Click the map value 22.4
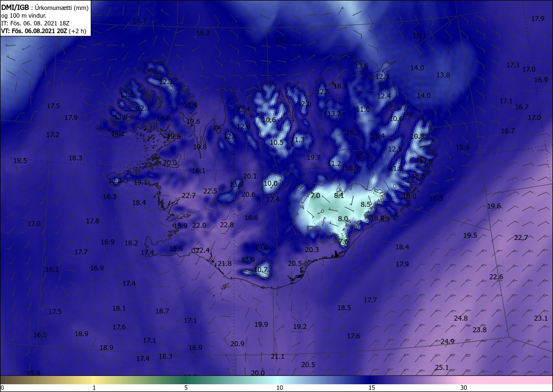The width and height of the screenshot is (553, 392). (x=202, y=250)
